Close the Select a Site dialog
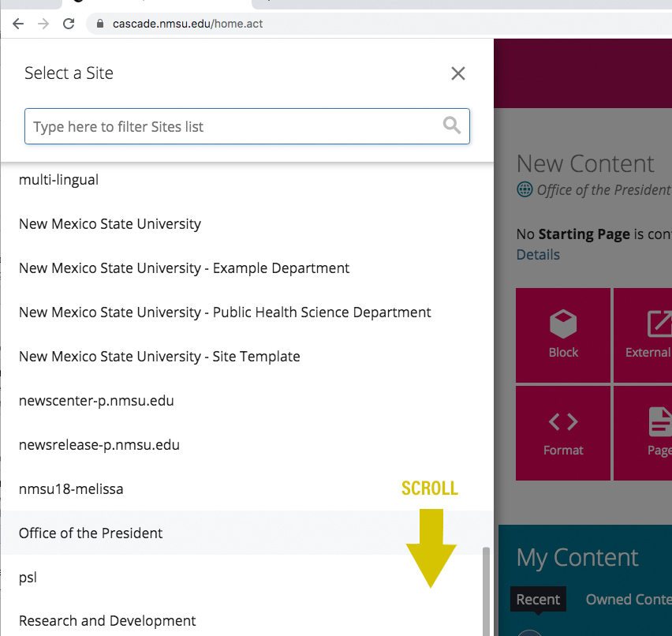 [457, 73]
